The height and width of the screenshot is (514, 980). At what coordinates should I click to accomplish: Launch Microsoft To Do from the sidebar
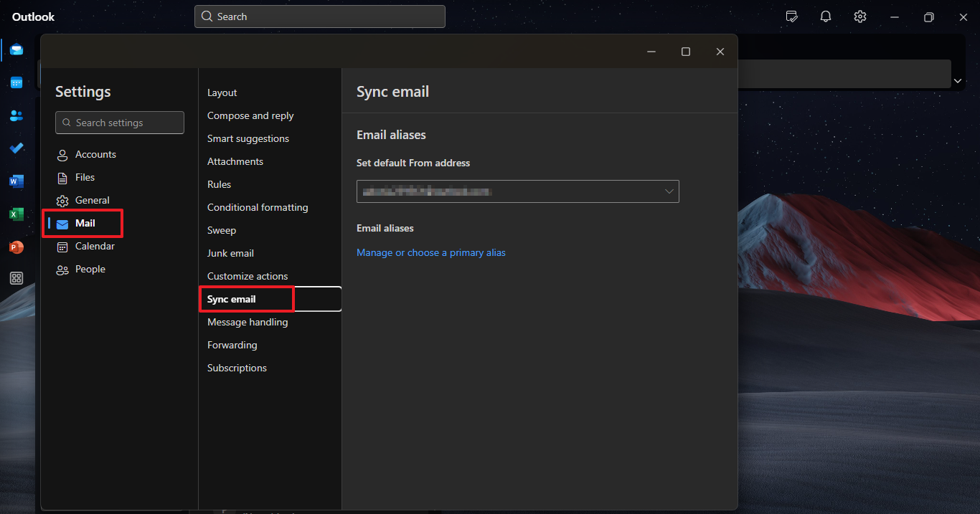click(x=16, y=148)
